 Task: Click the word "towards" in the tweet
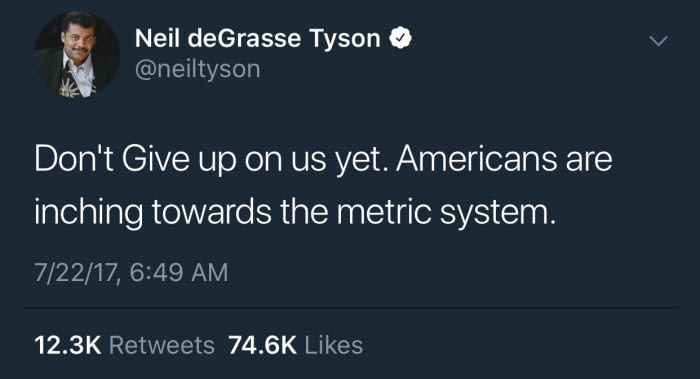click(211, 211)
